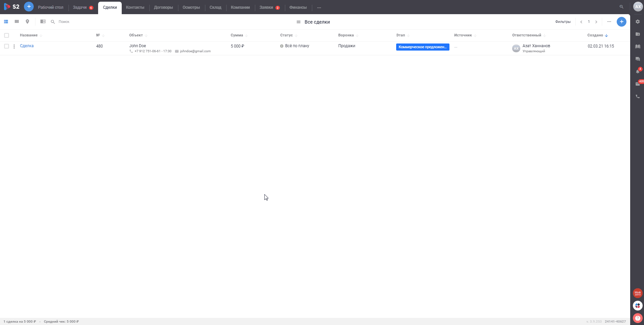The image size is (644, 325).
Task: Sort by the Воронка column
Action: [348, 35]
